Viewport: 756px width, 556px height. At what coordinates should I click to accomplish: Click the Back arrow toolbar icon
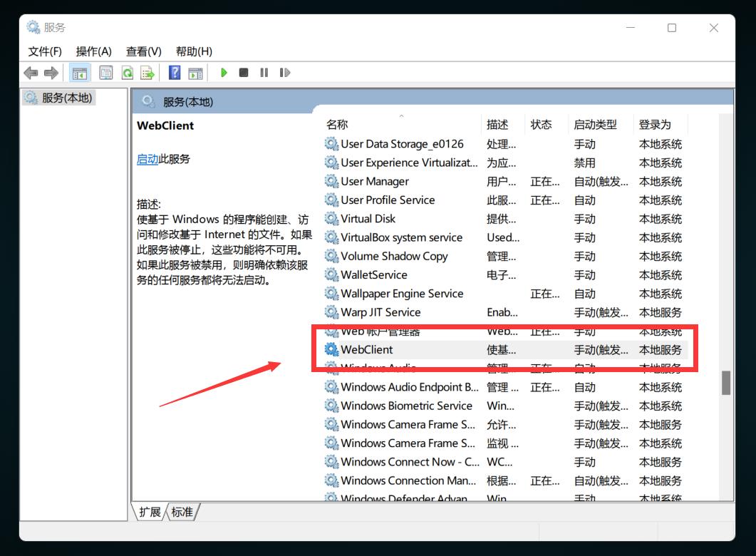(x=31, y=73)
